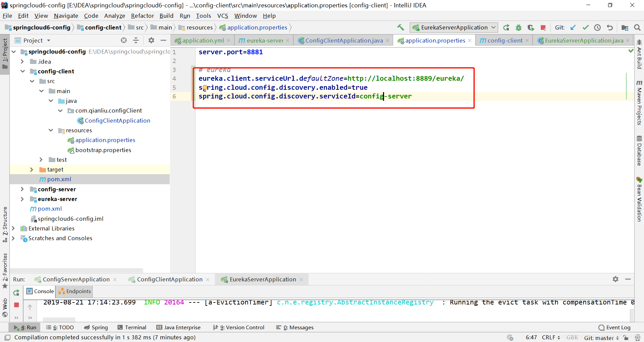This screenshot has height=342, width=644.
Task: Expand the .idea folder
Action: 22,62
